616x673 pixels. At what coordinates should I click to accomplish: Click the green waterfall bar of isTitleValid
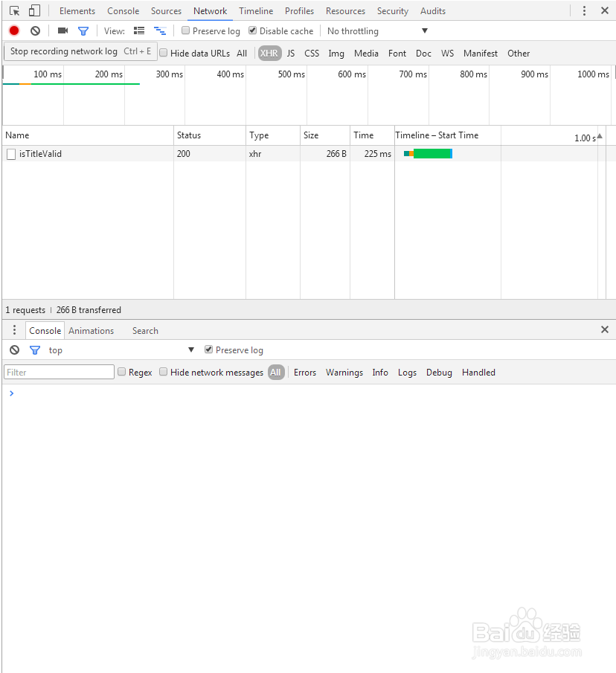click(431, 154)
